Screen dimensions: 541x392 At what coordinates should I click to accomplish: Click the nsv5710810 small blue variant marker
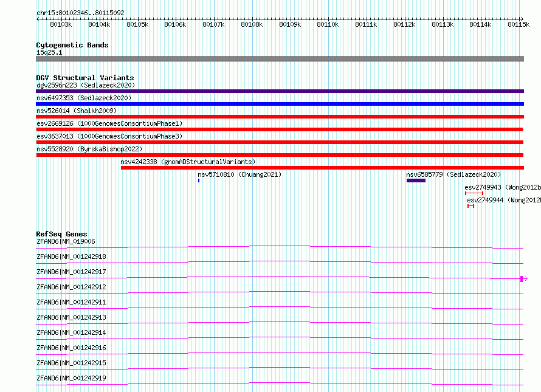(199, 181)
